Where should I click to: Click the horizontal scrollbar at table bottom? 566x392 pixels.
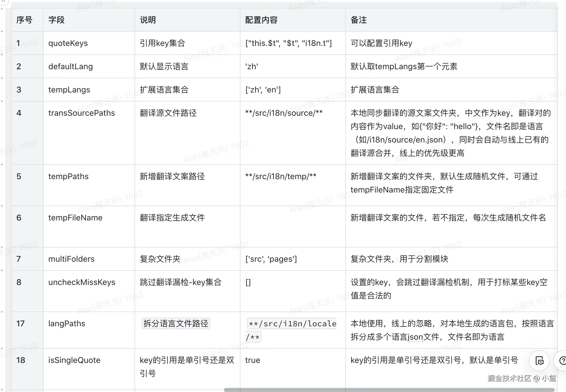[x=389, y=390]
